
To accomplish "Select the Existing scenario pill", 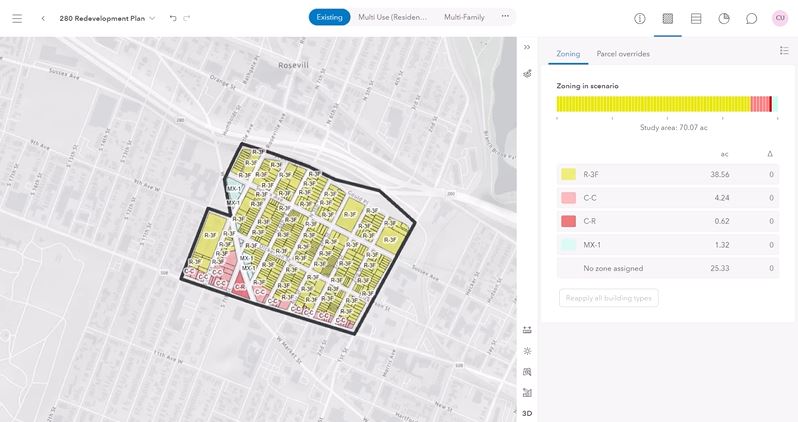I will pos(329,17).
